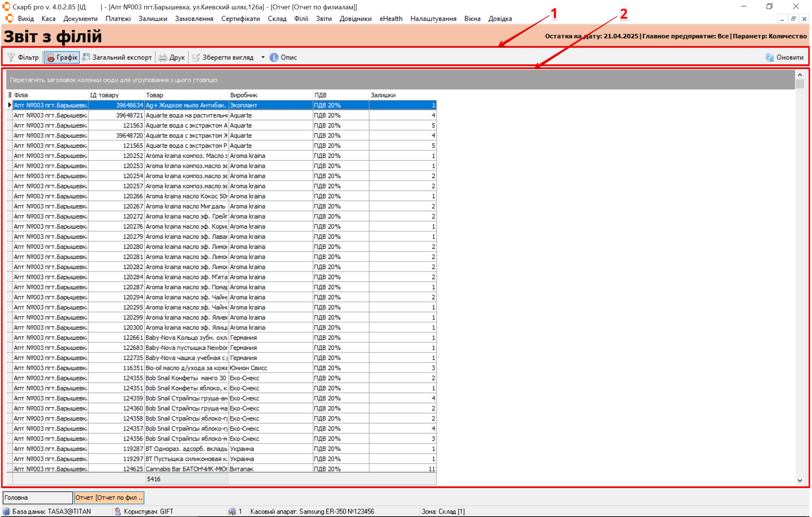Click the Зберегти вигляд icon

tap(196, 57)
